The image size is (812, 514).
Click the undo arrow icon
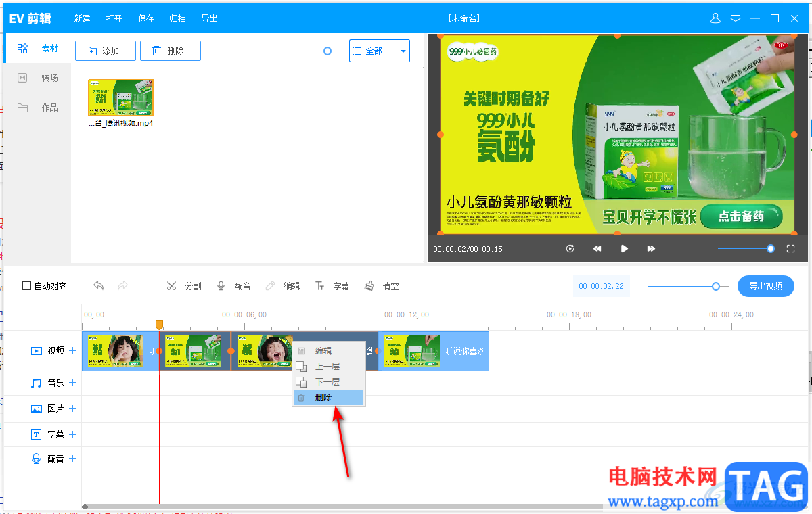pos(99,286)
